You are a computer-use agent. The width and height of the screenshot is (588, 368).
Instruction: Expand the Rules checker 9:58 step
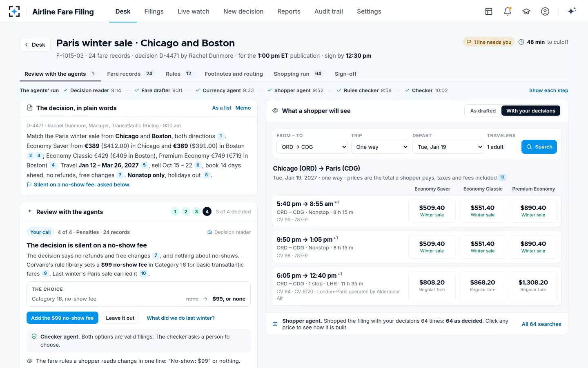click(x=364, y=90)
